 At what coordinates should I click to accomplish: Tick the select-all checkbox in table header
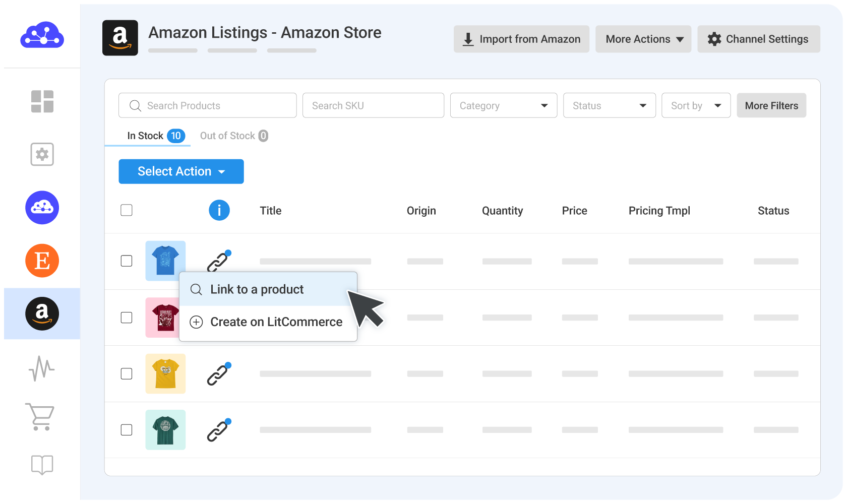coord(127,210)
